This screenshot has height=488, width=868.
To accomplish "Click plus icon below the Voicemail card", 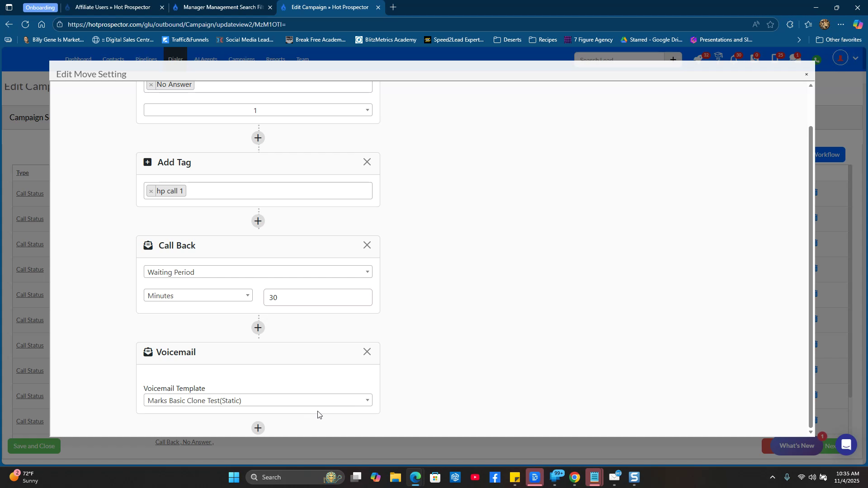I will 258,428.
